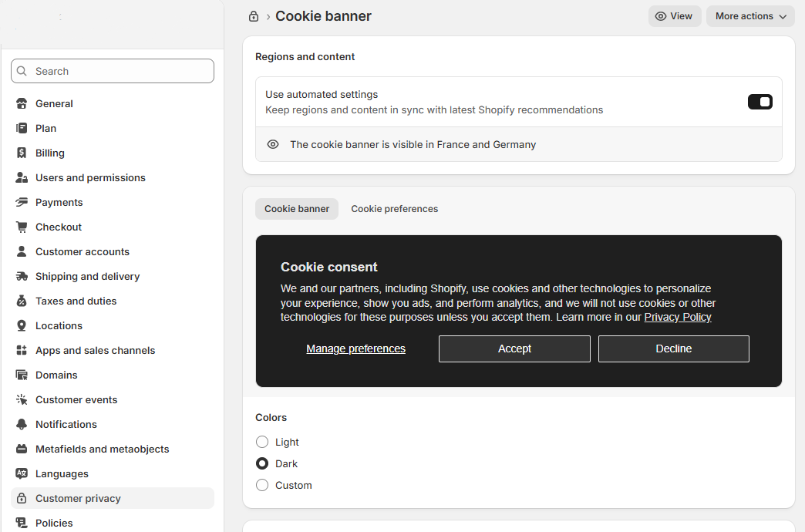This screenshot has height=532, width=805.
Task: Switch to the Cookie banner tab
Action: point(297,209)
